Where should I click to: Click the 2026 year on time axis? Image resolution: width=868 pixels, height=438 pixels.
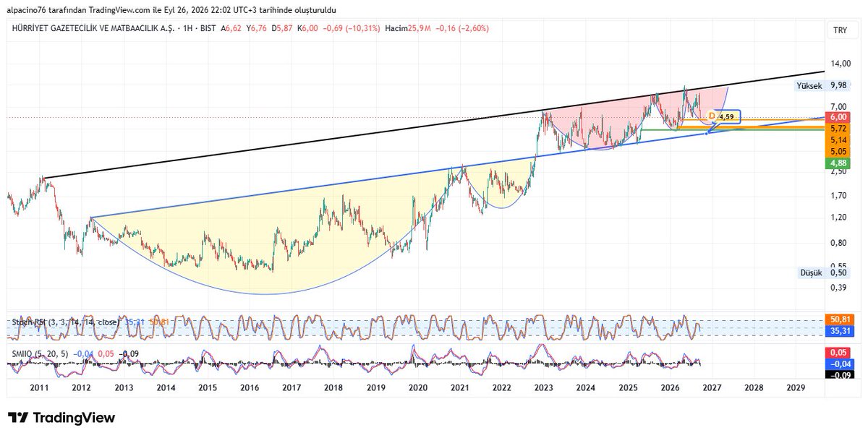coord(670,388)
